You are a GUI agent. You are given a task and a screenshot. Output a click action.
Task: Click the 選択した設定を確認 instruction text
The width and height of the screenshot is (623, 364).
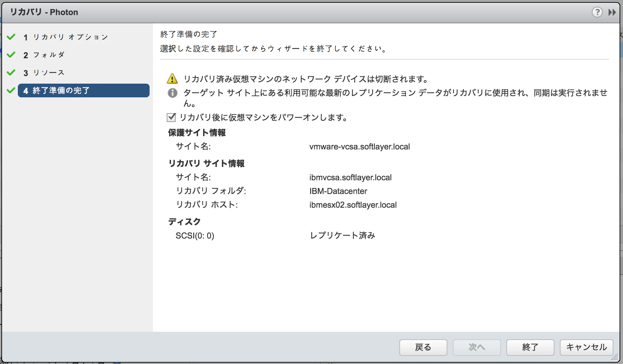tap(274, 49)
